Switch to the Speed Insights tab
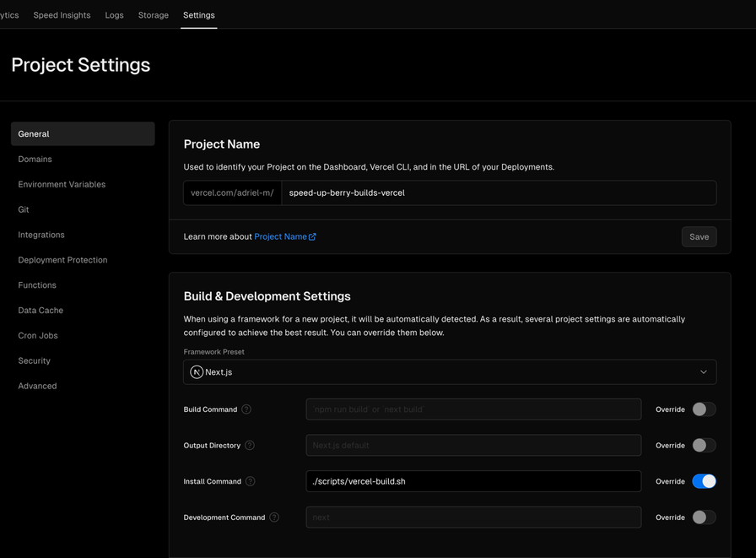Screen dimensions: 756x558 click(x=62, y=15)
